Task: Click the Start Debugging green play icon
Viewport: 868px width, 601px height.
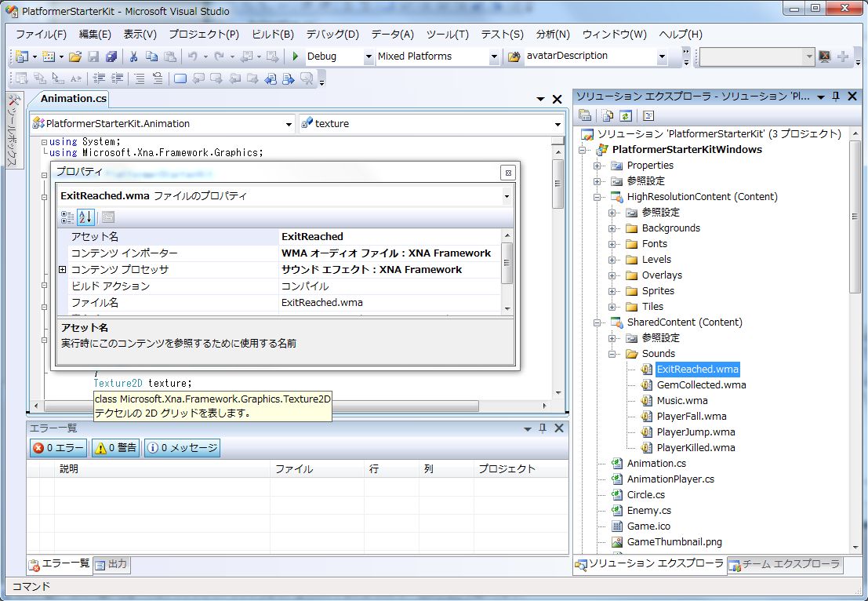Action: coord(296,56)
